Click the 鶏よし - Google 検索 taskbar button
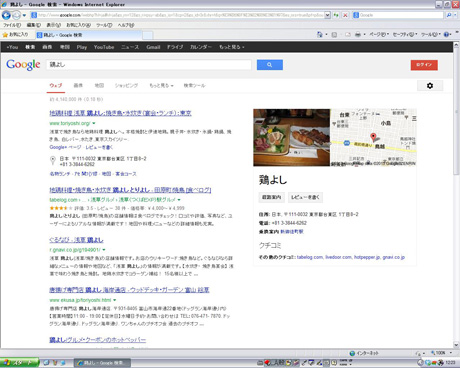The image size is (460, 368). (102, 362)
